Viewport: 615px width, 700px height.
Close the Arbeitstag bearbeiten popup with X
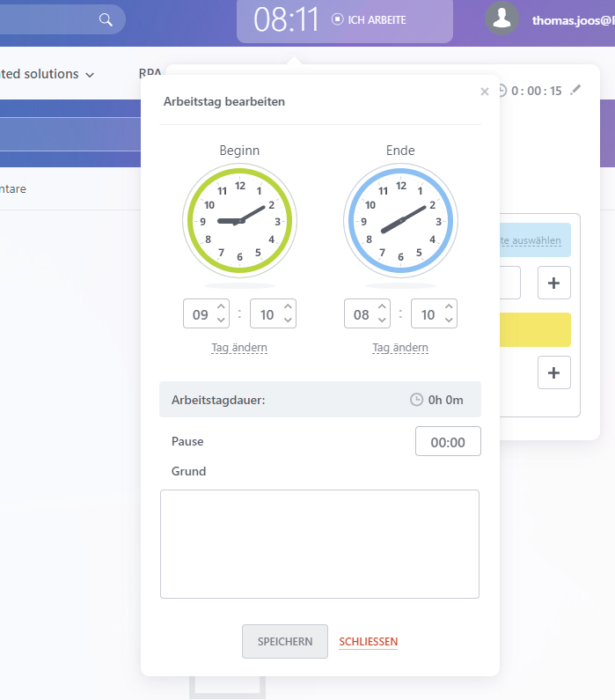tap(485, 91)
